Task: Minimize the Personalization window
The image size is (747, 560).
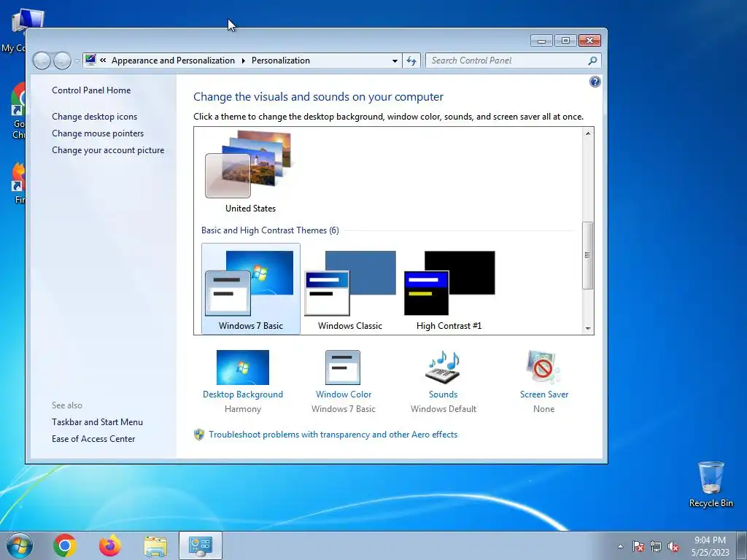Action: point(541,41)
